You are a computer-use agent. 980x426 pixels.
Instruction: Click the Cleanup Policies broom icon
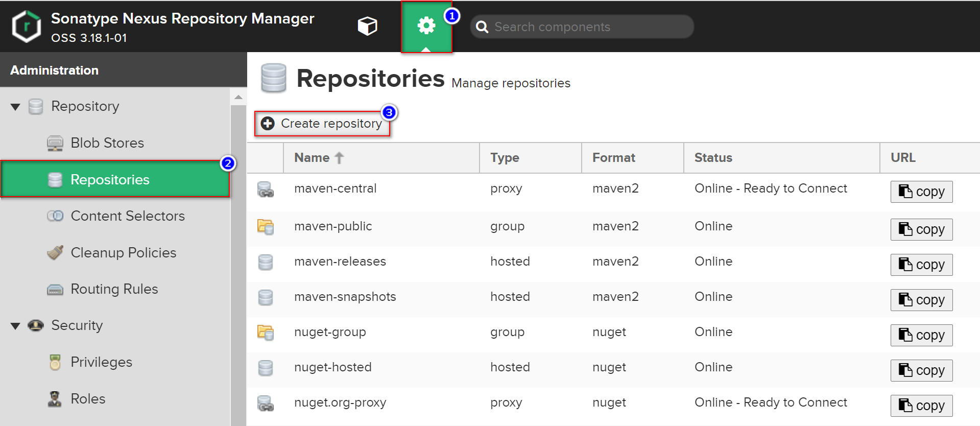(x=55, y=253)
